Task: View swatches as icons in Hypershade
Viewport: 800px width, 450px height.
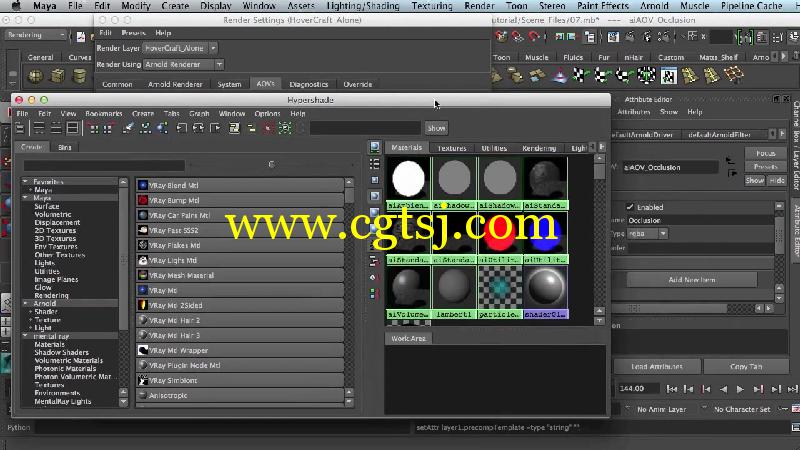Action: 374,147
